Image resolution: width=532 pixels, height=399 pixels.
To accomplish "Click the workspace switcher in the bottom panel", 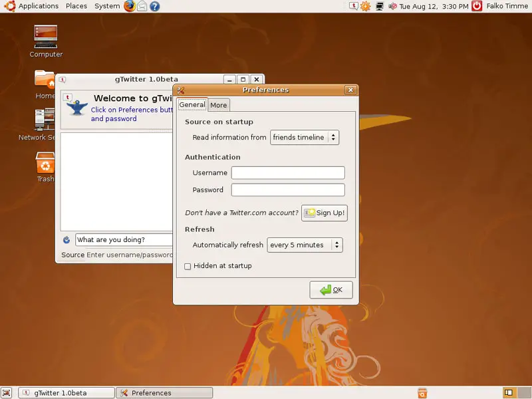I will tap(516, 393).
